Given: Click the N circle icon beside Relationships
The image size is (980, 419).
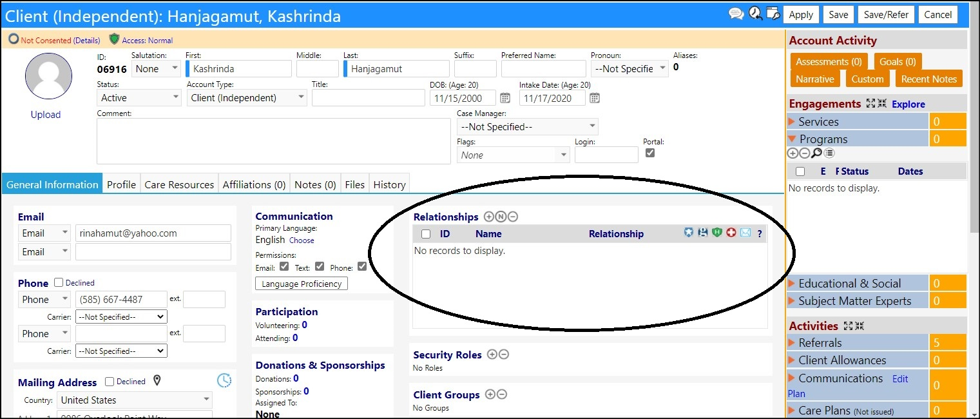Looking at the screenshot, I should pyautogui.click(x=501, y=217).
